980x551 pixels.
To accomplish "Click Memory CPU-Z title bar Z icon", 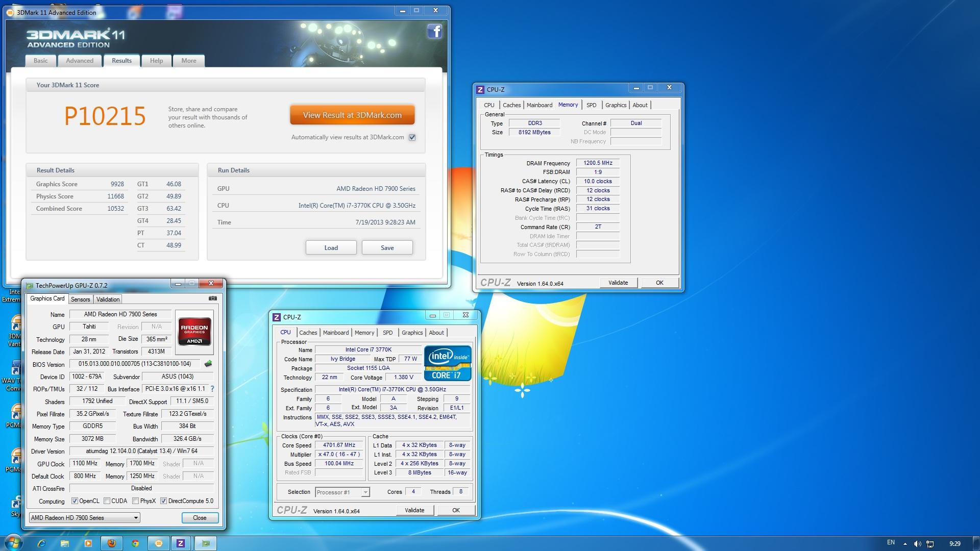I will [480, 89].
